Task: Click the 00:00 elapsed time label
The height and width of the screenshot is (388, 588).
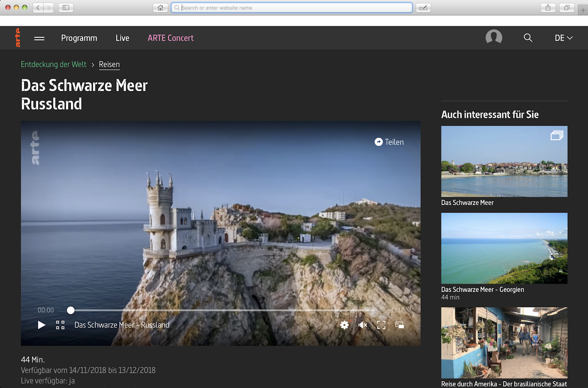Action: tap(46, 310)
